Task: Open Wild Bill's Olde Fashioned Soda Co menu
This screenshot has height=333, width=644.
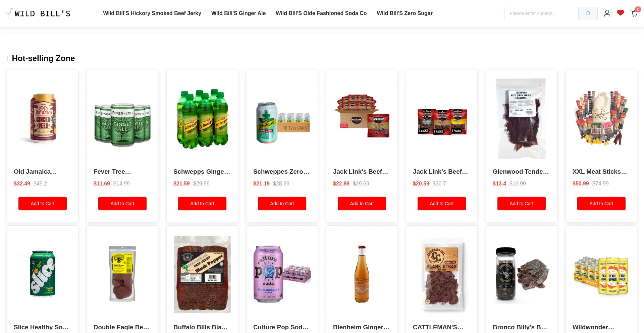Action: coord(321,13)
